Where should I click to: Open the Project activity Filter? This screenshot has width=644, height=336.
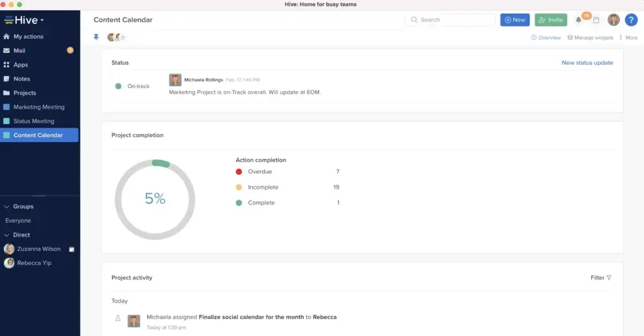pyautogui.click(x=601, y=277)
